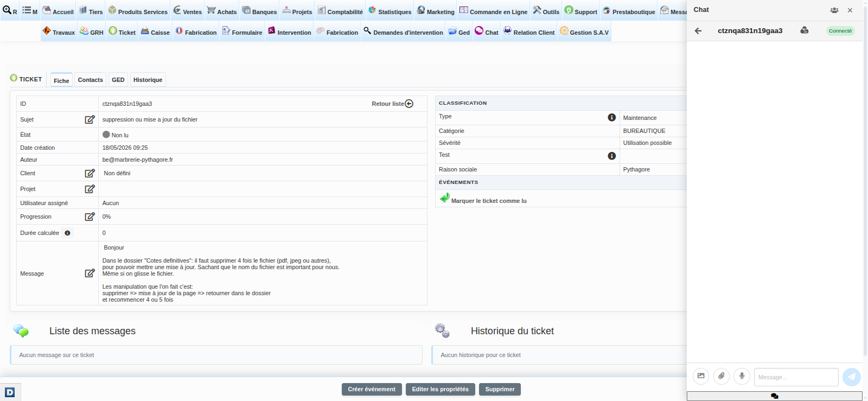868x401 pixels.
Task: Click user icon beside ctznqa831n19gaa3
Action: [805, 30]
